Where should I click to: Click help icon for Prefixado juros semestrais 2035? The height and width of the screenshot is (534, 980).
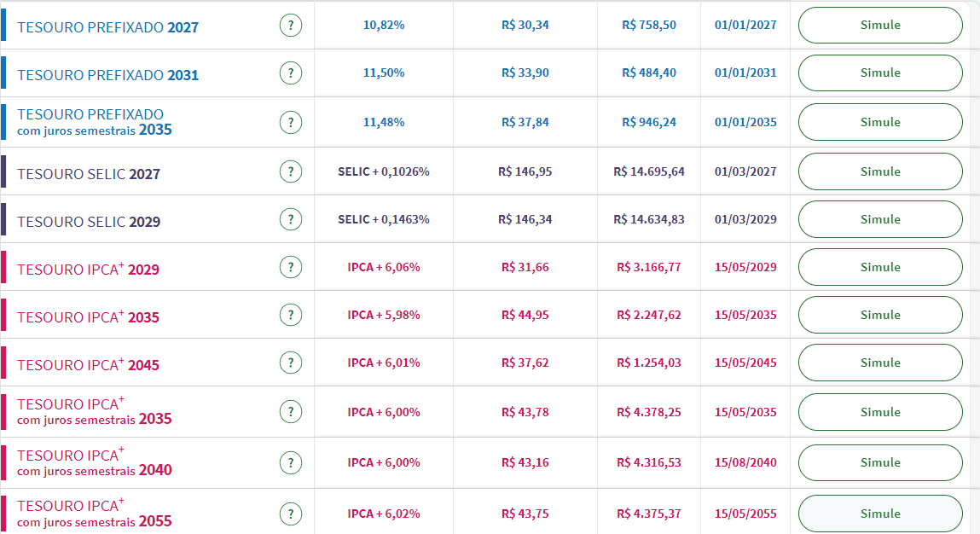coord(291,123)
